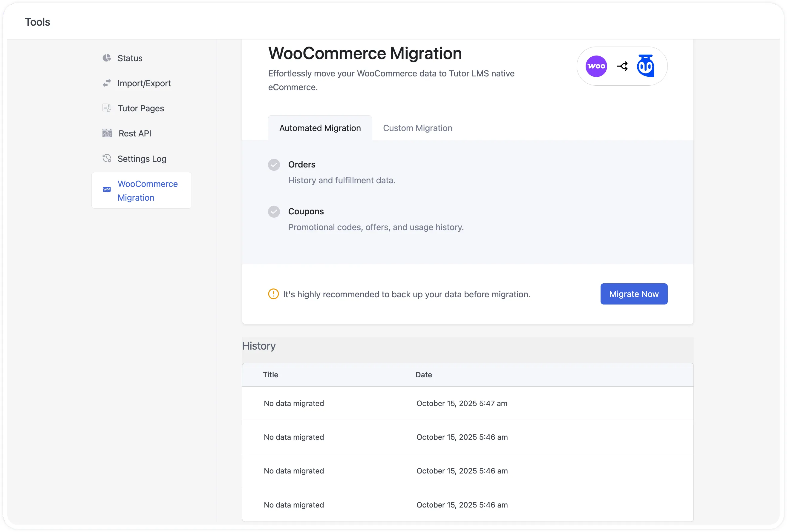
Task: Click the orange backup warning icon
Action: (273, 294)
